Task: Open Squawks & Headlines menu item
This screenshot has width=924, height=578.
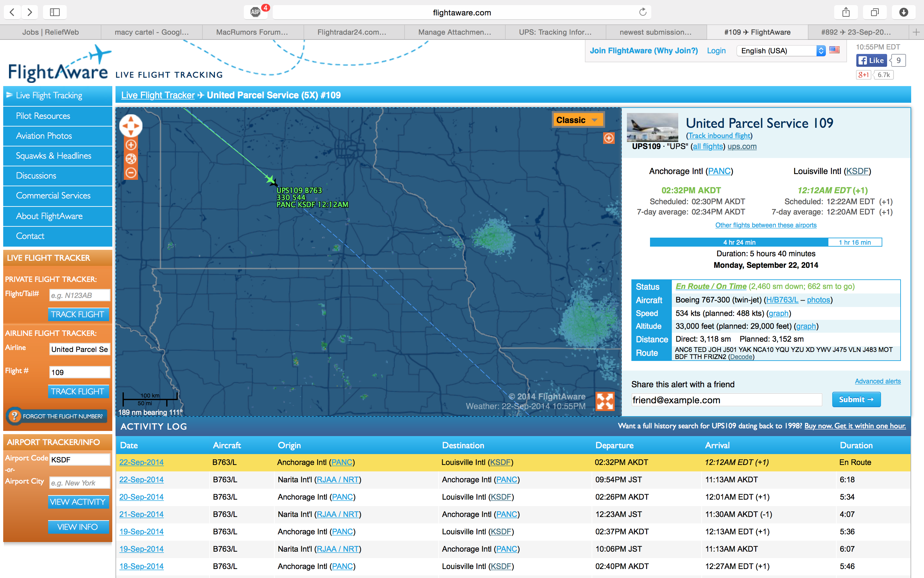Action: pos(58,156)
